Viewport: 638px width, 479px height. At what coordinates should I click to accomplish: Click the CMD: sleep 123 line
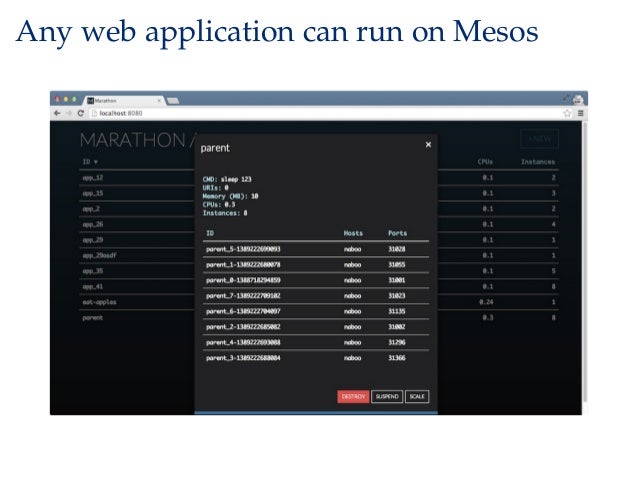point(227,179)
